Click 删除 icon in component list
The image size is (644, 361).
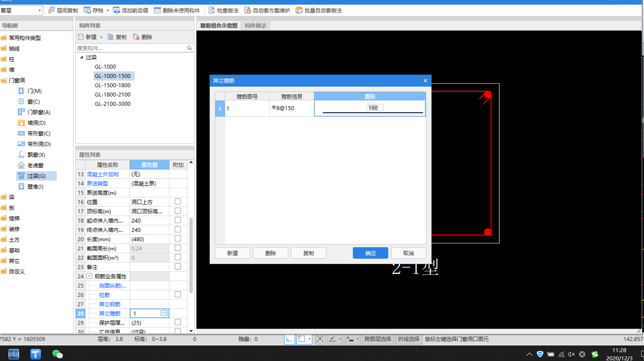pos(136,37)
